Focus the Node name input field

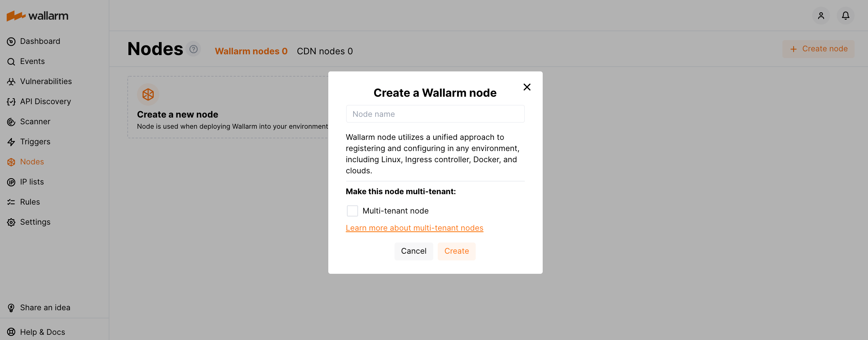pyautogui.click(x=435, y=114)
